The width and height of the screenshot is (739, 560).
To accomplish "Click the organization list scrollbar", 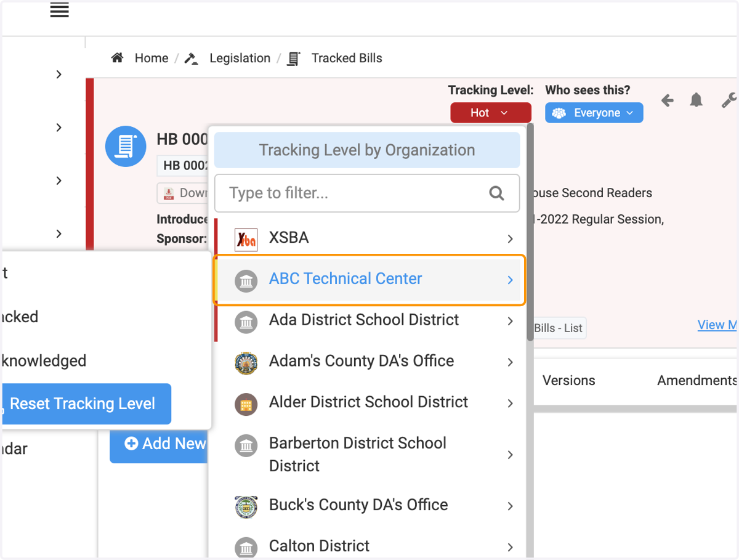I will click(x=530, y=232).
